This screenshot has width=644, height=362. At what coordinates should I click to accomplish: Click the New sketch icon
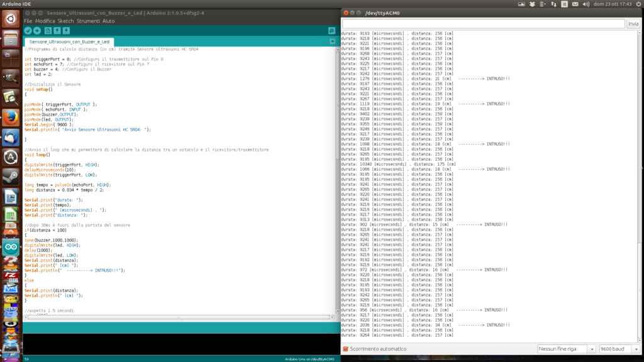pos(48,31)
